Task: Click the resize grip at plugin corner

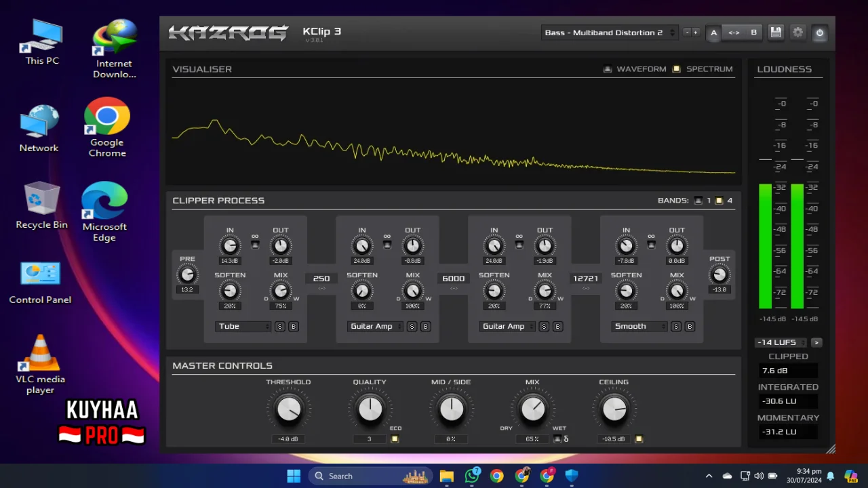Action: click(831, 449)
